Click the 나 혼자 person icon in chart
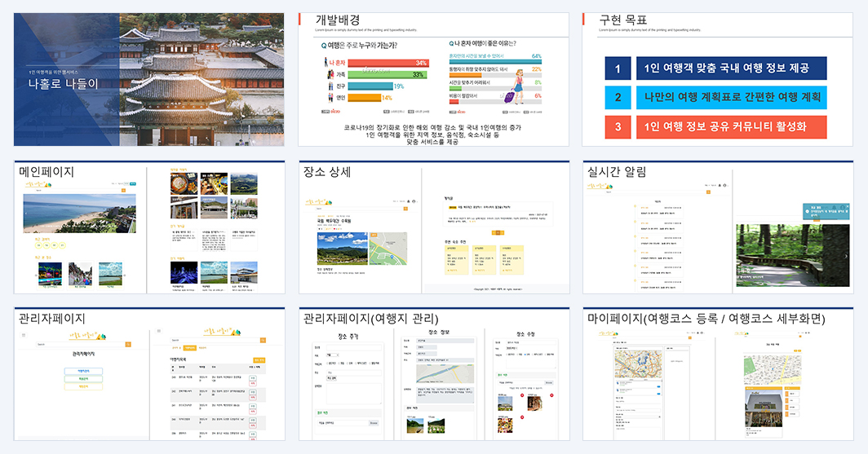The image size is (868, 454). pos(326,63)
